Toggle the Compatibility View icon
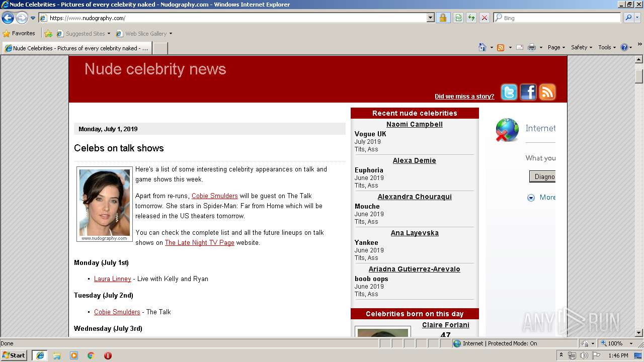 coord(458,18)
